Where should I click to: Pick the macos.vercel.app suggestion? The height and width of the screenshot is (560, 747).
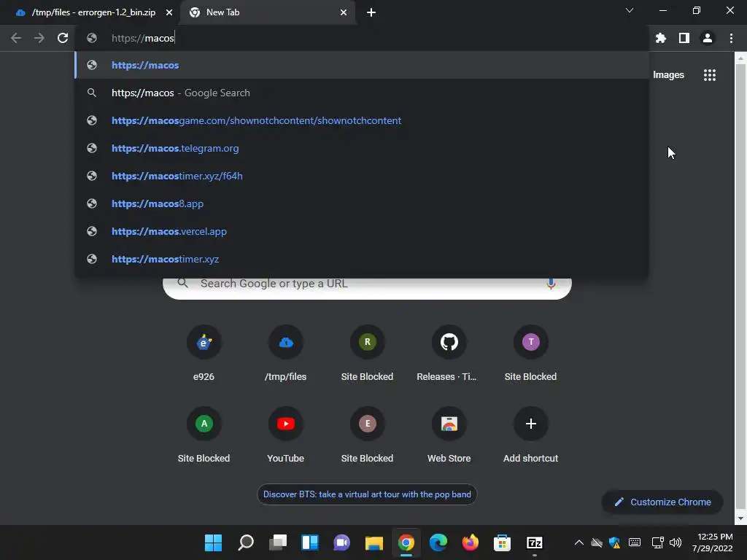click(x=362, y=231)
